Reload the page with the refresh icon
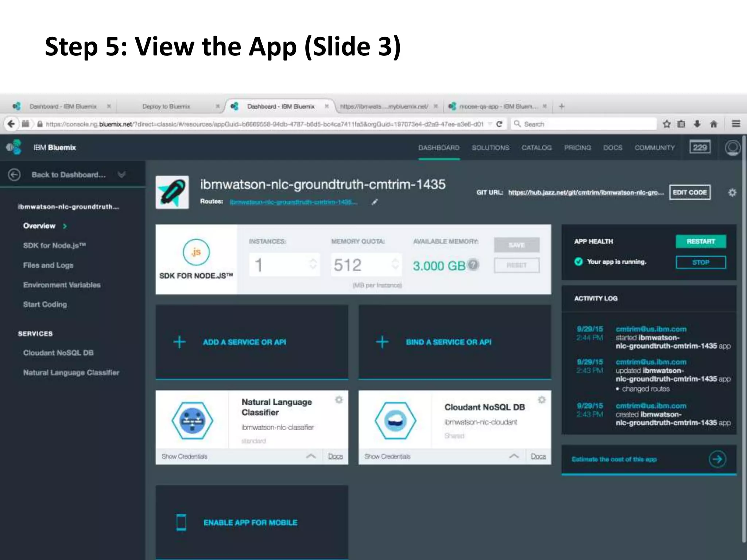 click(499, 124)
